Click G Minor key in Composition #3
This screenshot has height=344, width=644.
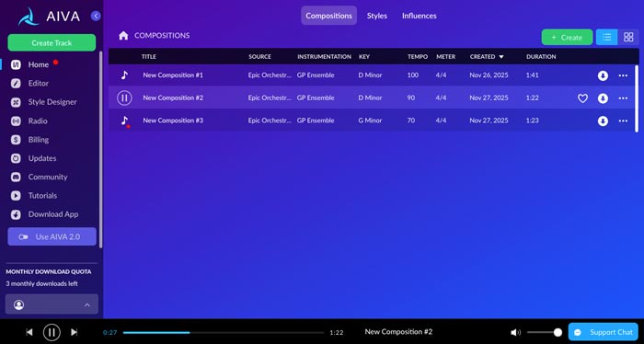click(x=370, y=120)
